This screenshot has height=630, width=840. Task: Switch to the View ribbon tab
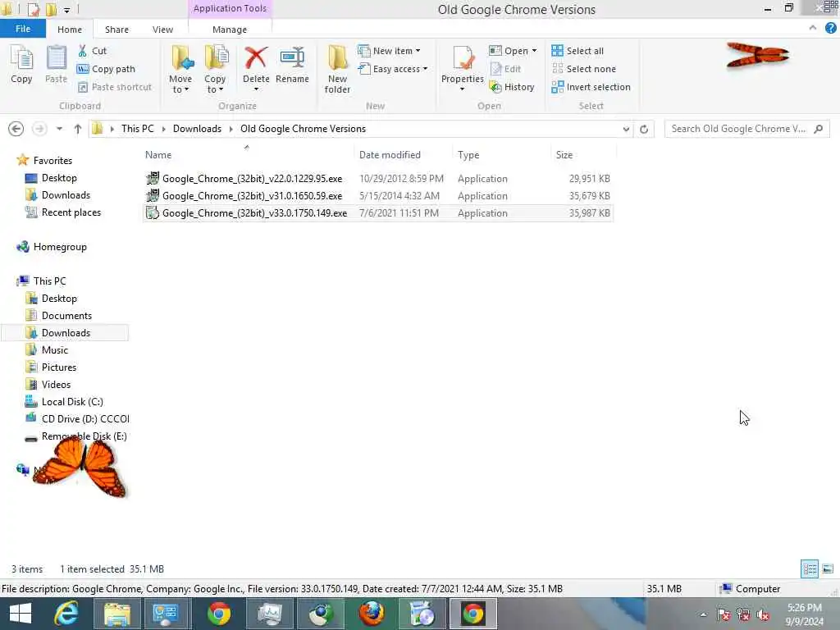pyautogui.click(x=162, y=30)
